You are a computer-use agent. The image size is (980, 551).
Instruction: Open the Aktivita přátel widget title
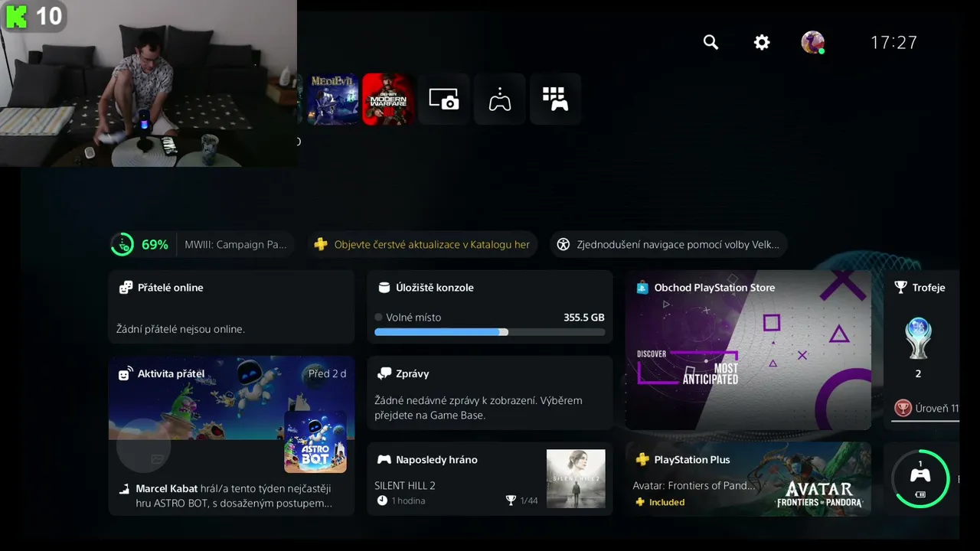[171, 374]
